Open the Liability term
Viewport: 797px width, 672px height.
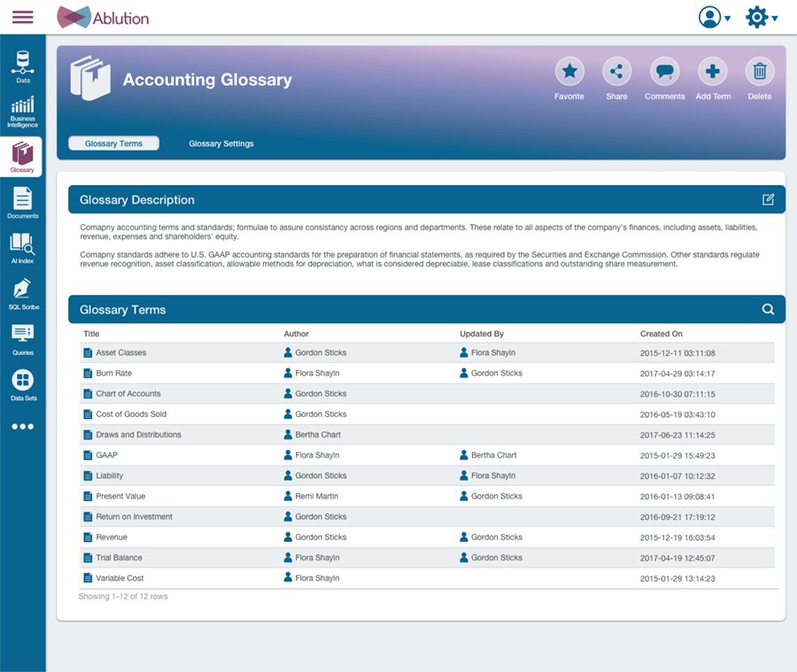(x=109, y=475)
